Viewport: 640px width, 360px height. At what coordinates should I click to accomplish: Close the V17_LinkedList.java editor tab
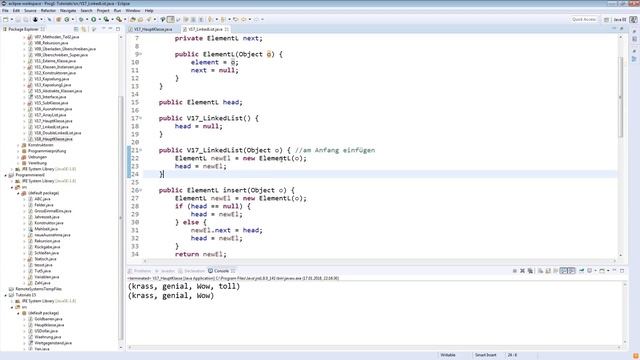pyautogui.click(x=227, y=29)
